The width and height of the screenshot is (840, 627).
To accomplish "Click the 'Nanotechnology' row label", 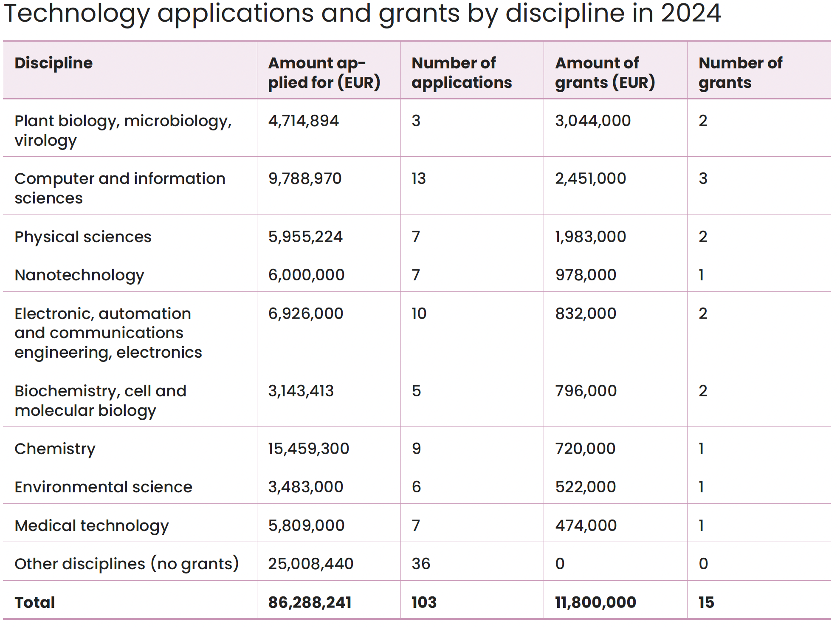I will (79, 275).
